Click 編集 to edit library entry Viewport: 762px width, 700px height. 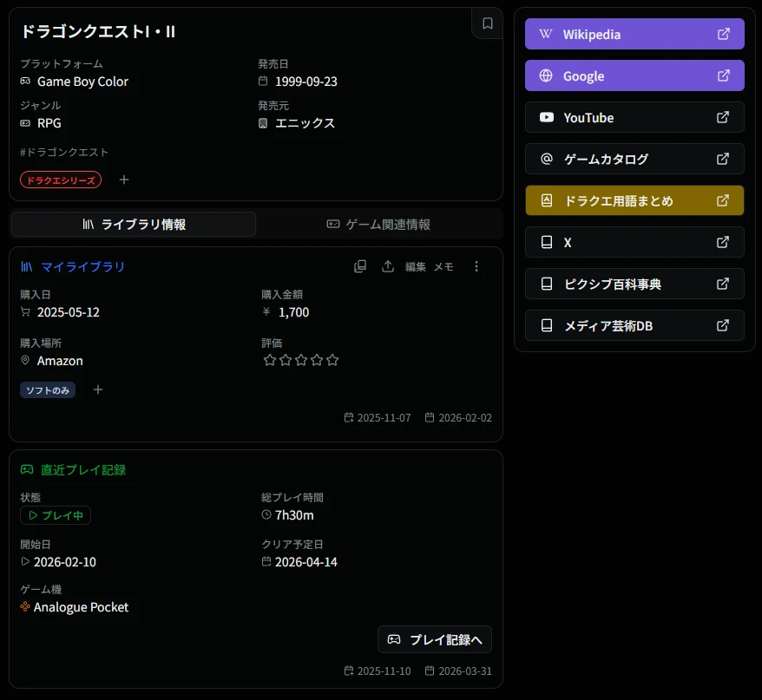416,266
